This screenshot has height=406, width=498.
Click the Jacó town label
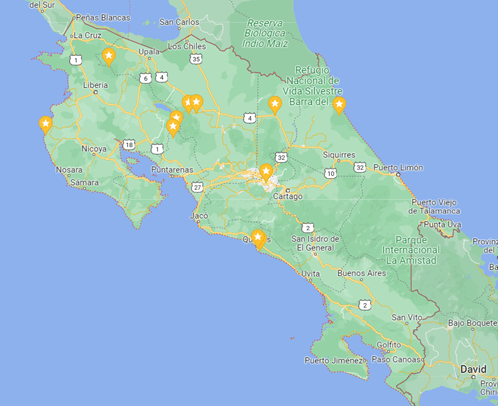tap(199, 216)
